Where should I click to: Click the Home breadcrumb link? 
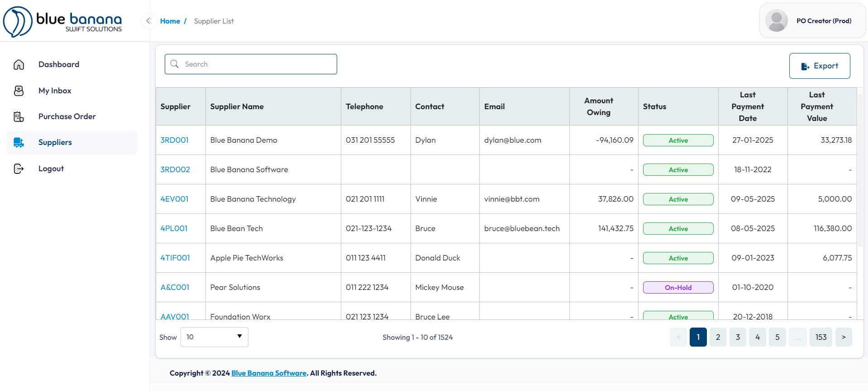170,21
